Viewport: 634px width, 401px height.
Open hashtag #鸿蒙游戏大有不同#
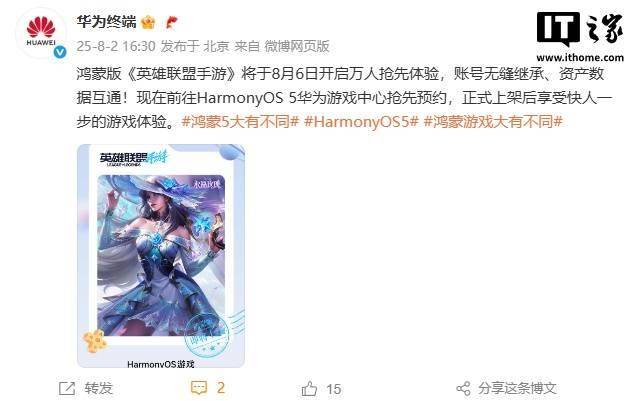pos(493,121)
